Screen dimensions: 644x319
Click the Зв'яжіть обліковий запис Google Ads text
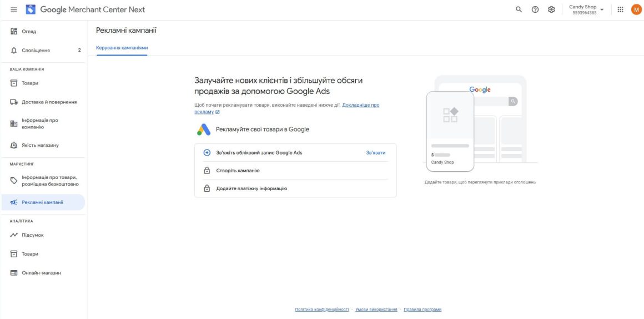(x=259, y=152)
